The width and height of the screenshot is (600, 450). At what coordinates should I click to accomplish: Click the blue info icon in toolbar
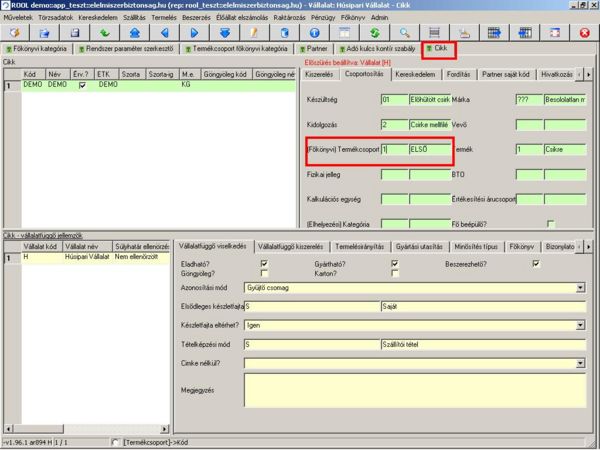(314, 33)
